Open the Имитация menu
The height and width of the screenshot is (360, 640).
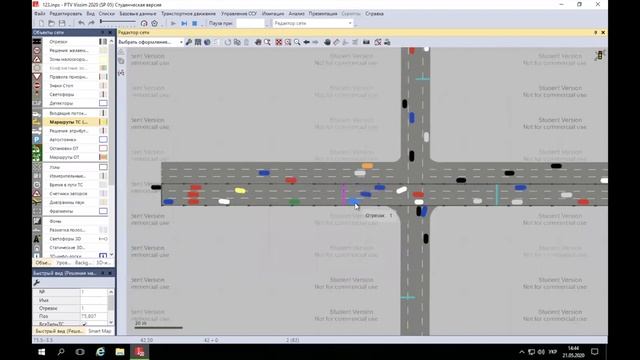pyautogui.click(x=273, y=13)
